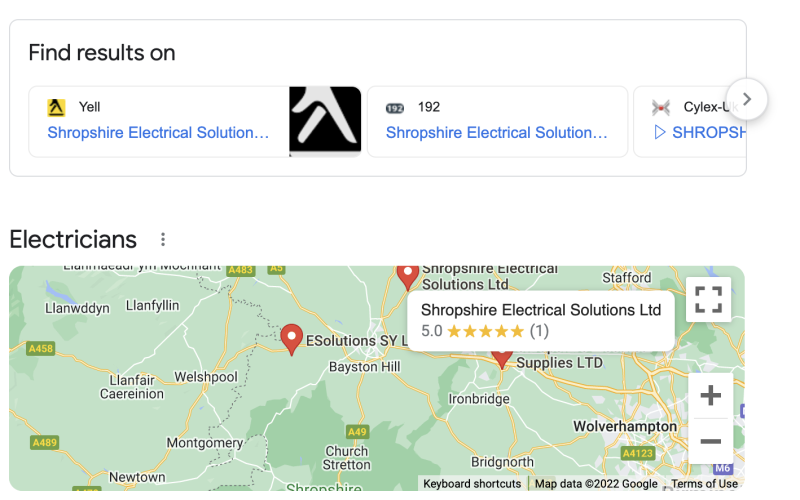The height and width of the screenshot is (500, 800).
Task: Open the Yell Shropshire Electrical Solutions link
Action: [158, 133]
